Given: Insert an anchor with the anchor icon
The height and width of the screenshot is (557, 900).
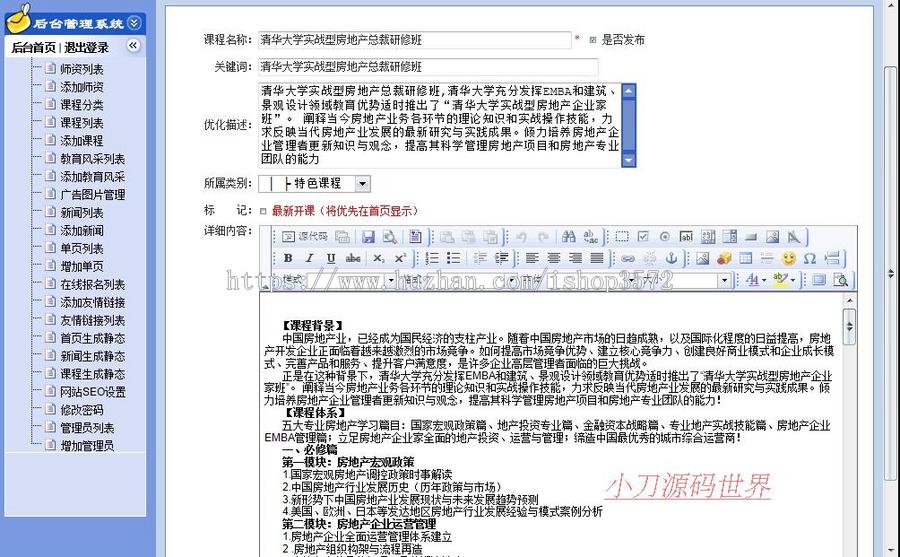Looking at the screenshot, I should pos(671,258).
